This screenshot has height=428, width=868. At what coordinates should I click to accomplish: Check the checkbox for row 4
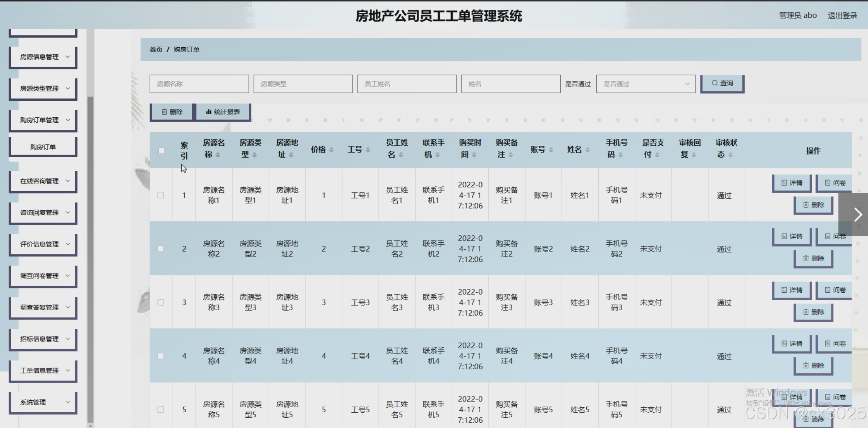pos(161,356)
